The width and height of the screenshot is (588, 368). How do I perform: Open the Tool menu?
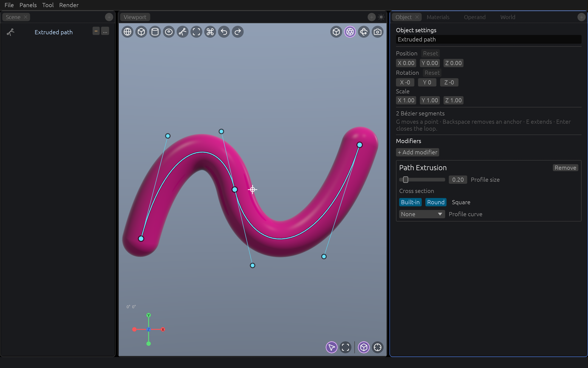[x=48, y=5]
